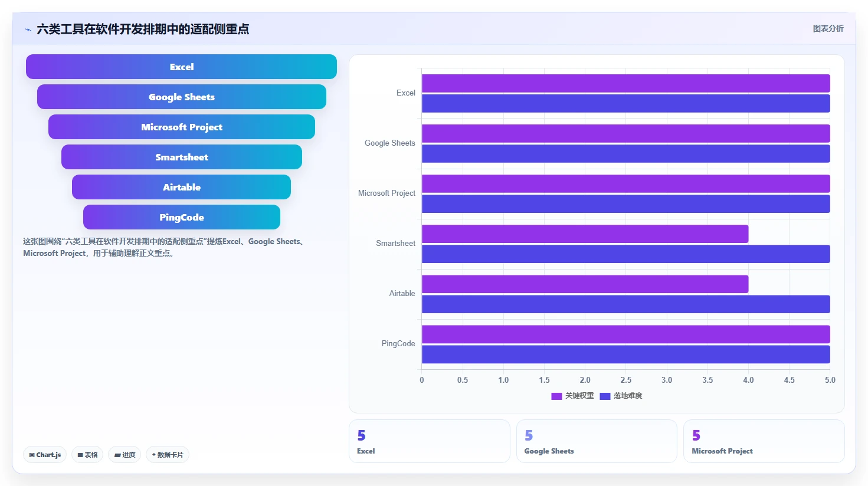Toggle the 关键权重 legend swatch
Viewport: 868px width, 486px height.
coord(556,396)
